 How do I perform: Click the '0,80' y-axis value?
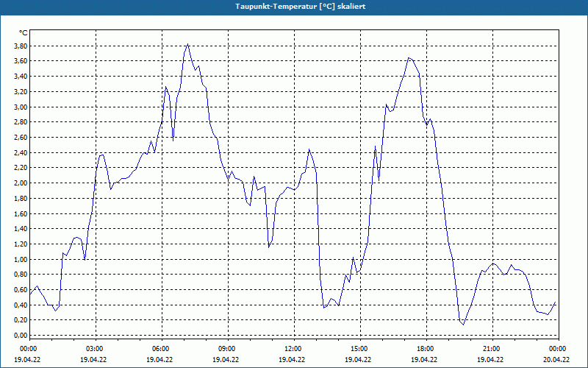point(21,275)
